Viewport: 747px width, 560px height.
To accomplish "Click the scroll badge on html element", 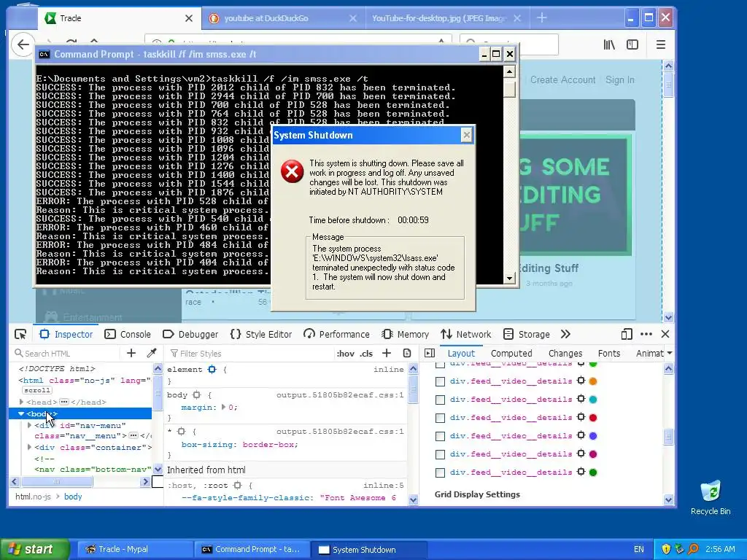I will pos(37,390).
